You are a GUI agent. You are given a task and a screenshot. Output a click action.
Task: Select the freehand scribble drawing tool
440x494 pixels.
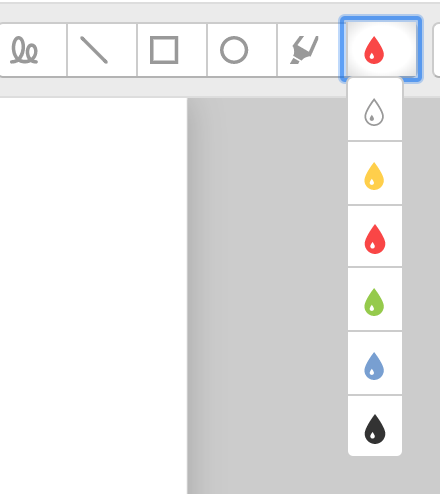click(33, 50)
